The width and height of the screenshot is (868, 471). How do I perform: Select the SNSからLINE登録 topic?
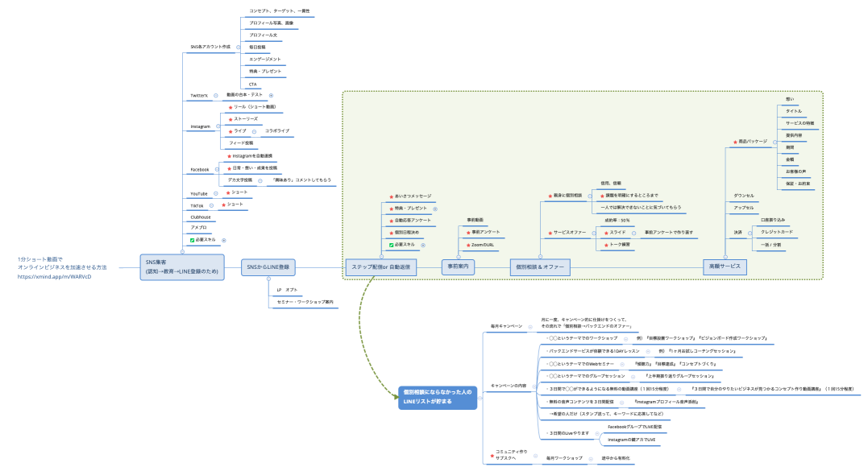point(268,266)
